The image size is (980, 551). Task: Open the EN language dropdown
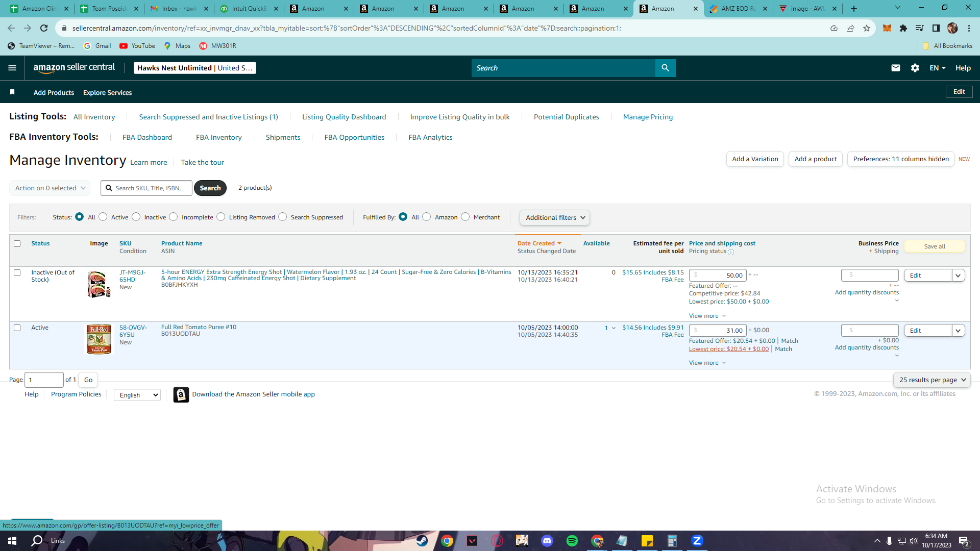tap(938, 68)
